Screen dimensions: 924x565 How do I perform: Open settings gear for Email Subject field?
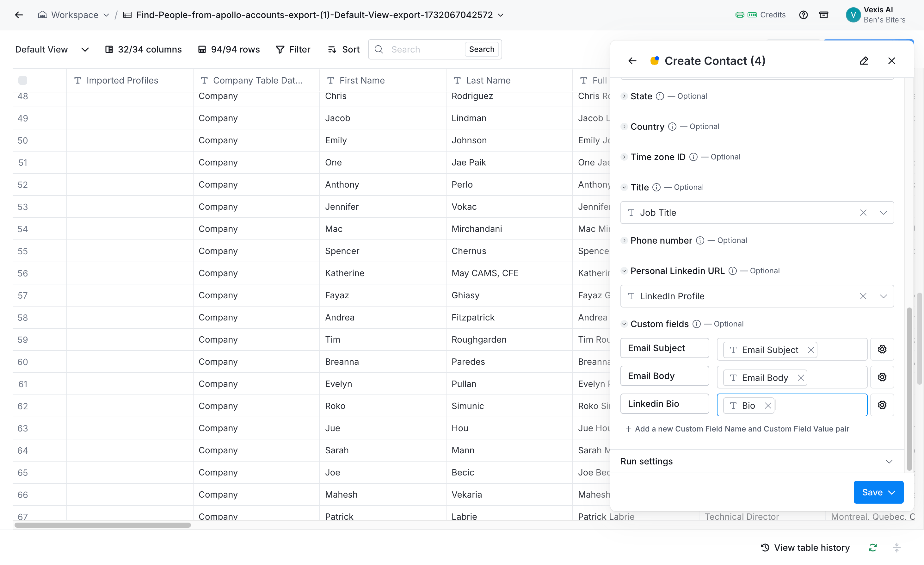882,349
